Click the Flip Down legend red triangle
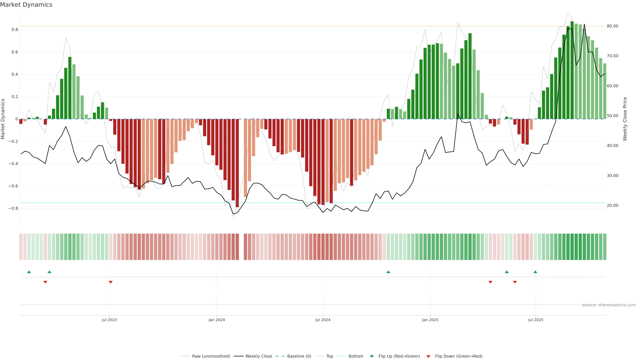The width and height of the screenshot is (644, 362). tap(428, 356)
